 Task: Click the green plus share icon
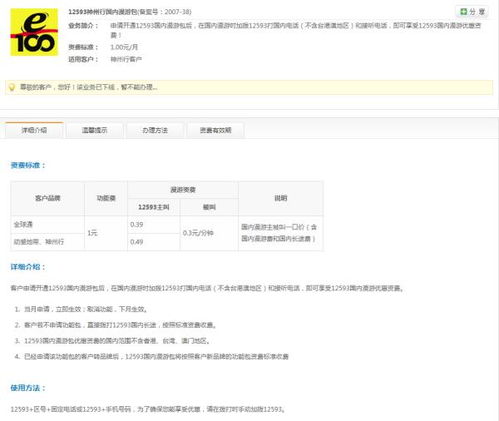[463, 12]
